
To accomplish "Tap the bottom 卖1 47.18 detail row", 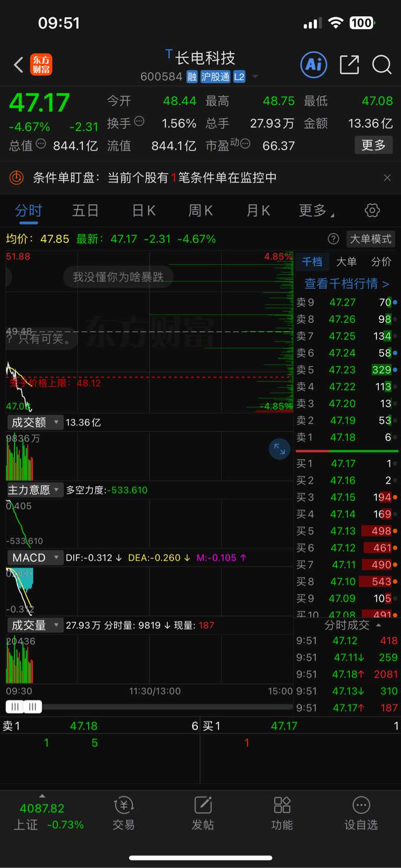I will point(100,726).
